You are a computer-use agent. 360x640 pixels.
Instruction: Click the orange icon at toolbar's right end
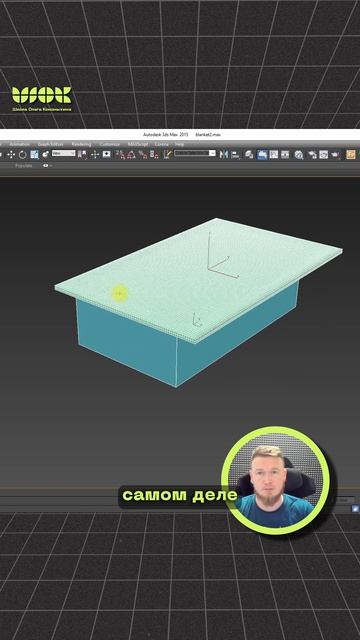351,154
